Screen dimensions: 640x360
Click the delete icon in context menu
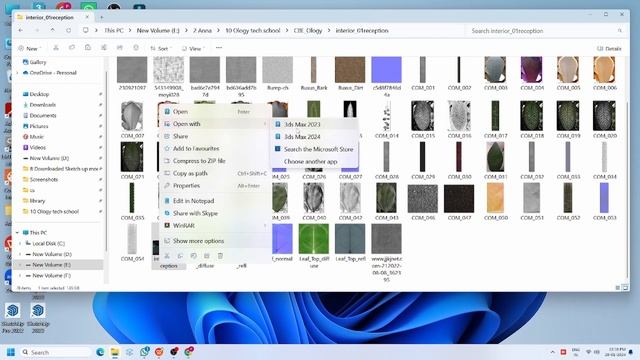coord(220,256)
